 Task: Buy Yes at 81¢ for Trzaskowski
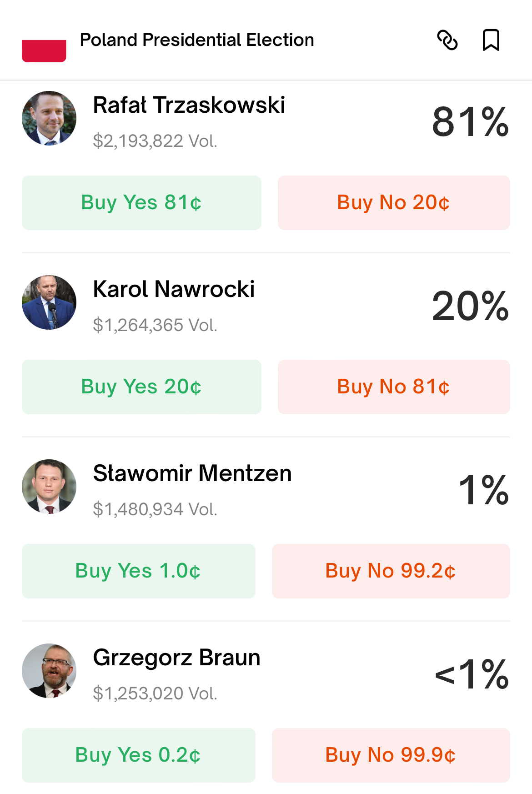point(141,203)
